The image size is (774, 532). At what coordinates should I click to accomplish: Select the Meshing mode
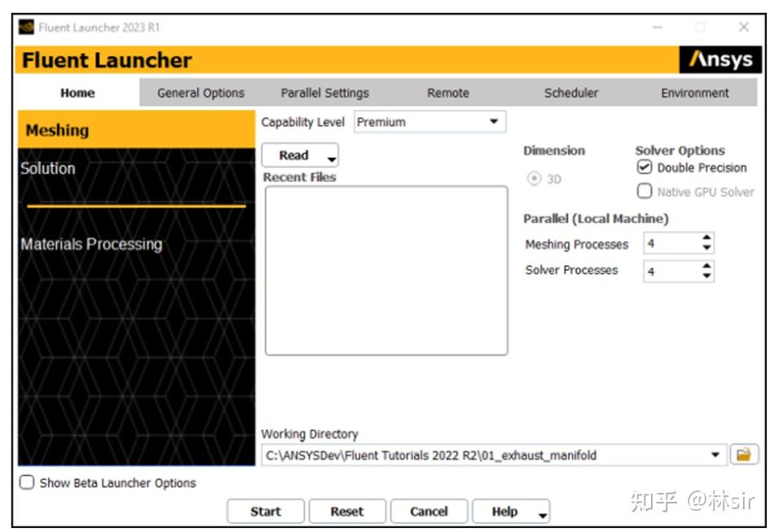[x=136, y=130]
